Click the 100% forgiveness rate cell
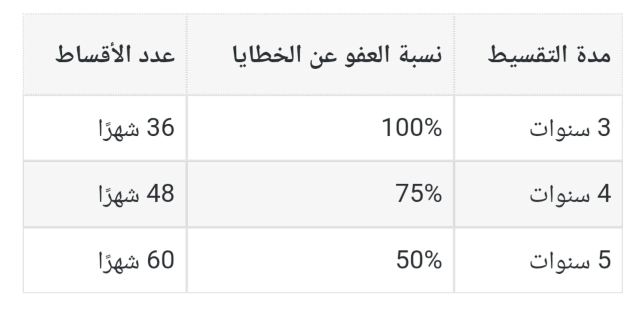The image size is (644, 318). 412,128
